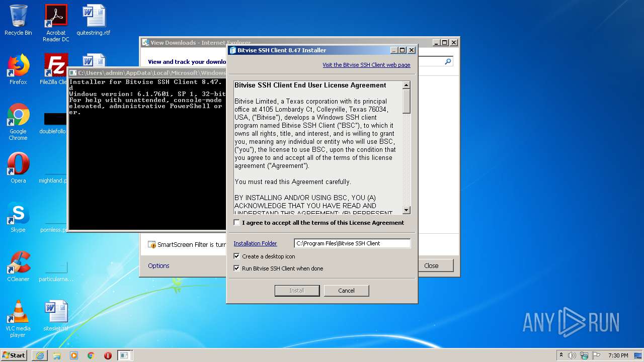
Task: Open quitestring.rtf document icon
Action: (94, 20)
